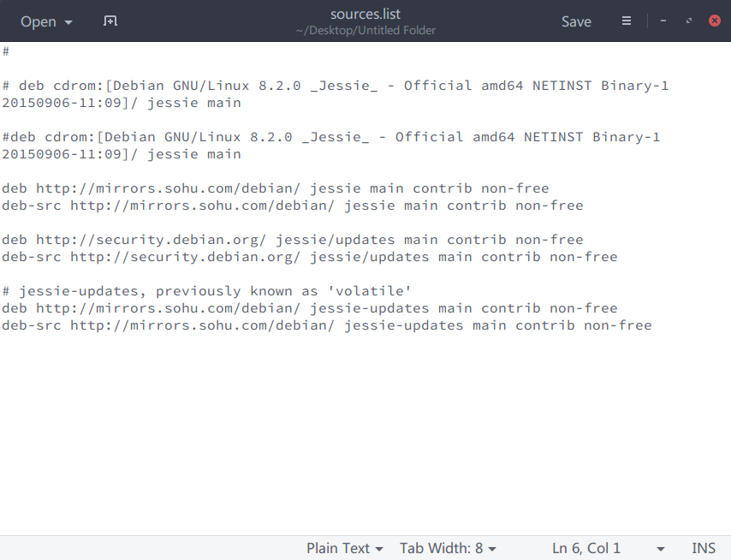The width and height of the screenshot is (731, 560).
Task: Click the uncommented-style #deb cdrom line
Action: [330, 137]
